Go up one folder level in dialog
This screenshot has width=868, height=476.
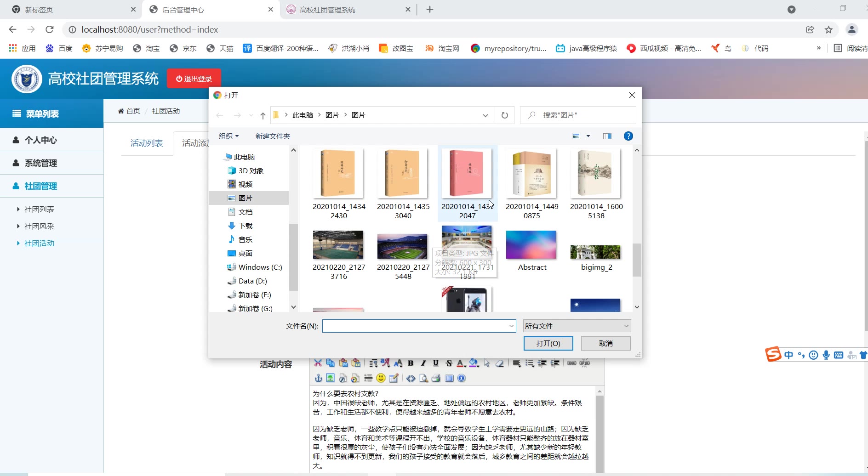click(263, 115)
